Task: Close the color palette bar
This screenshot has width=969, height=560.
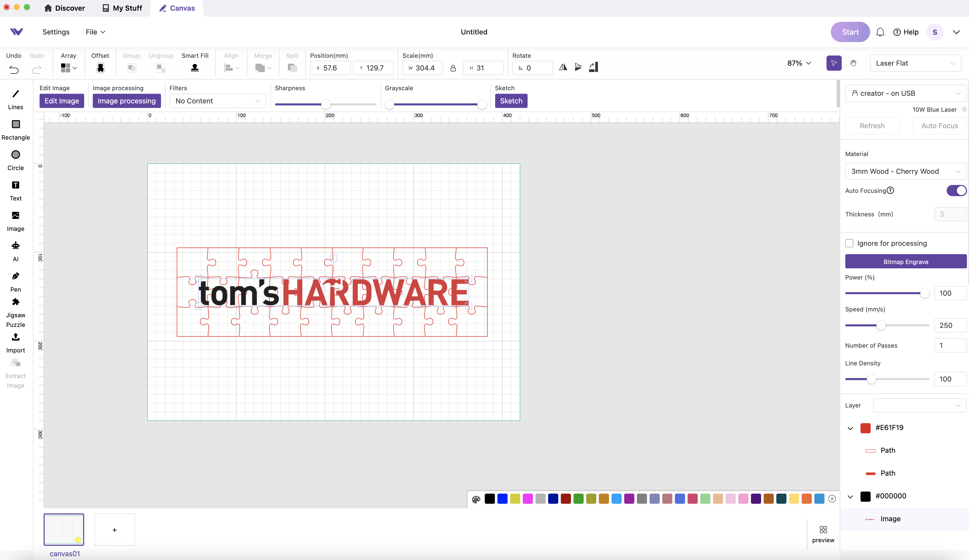Action: (x=832, y=499)
